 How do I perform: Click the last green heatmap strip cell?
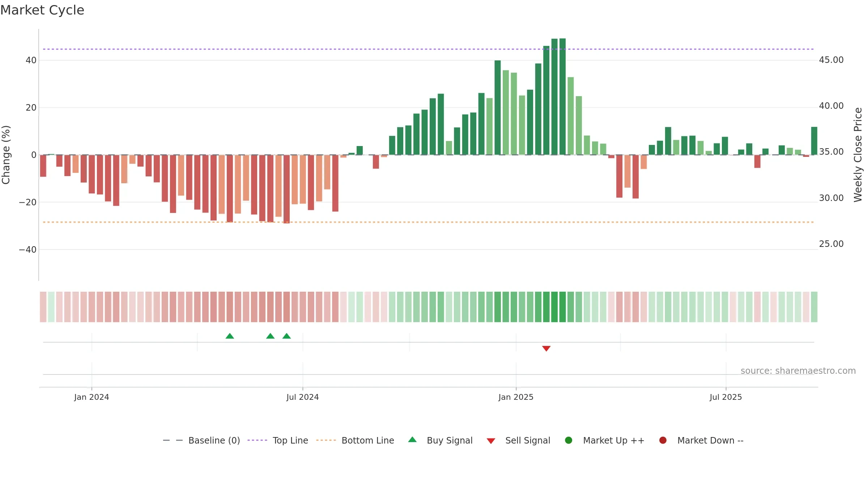(814, 307)
